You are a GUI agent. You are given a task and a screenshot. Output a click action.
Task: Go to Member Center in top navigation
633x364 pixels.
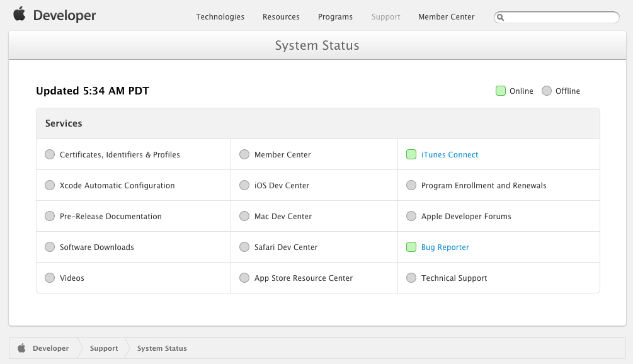click(x=446, y=17)
